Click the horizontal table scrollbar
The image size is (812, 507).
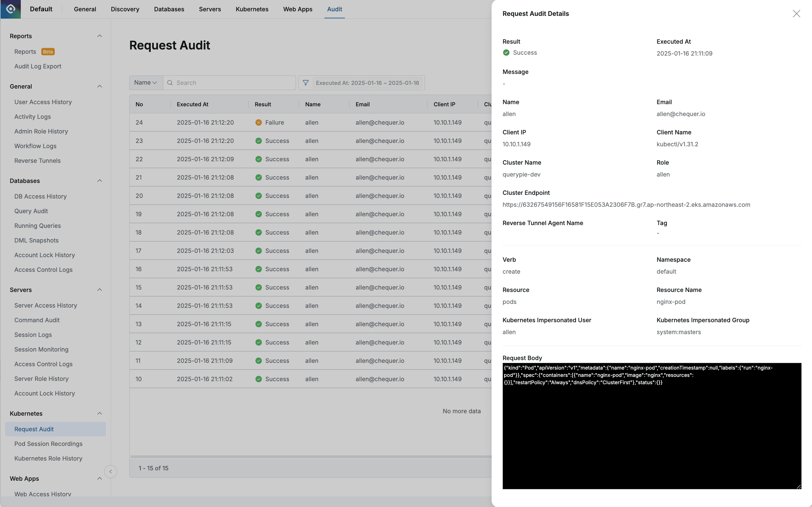click(x=310, y=457)
